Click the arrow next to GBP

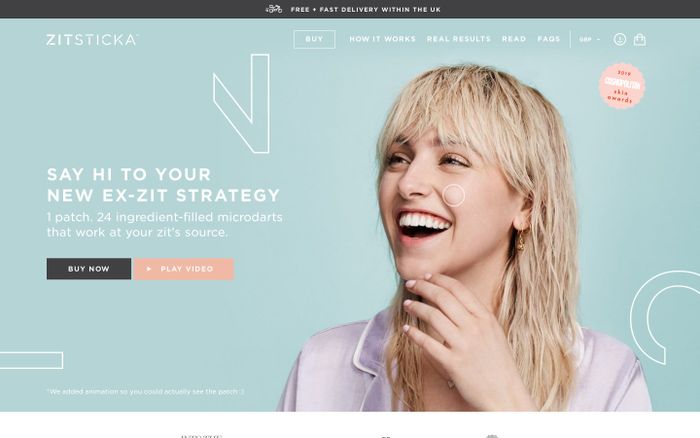click(598, 39)
